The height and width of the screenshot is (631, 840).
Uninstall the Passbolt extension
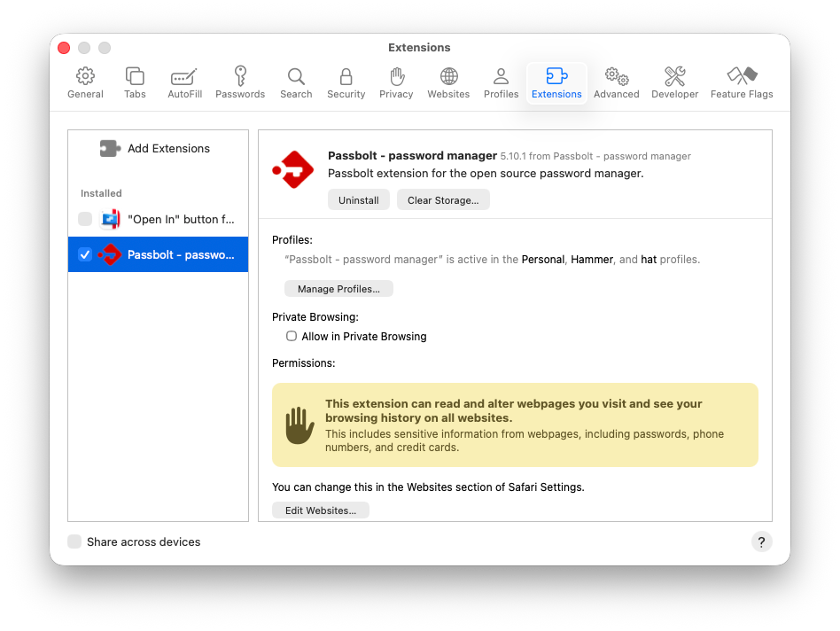point(358,199)
